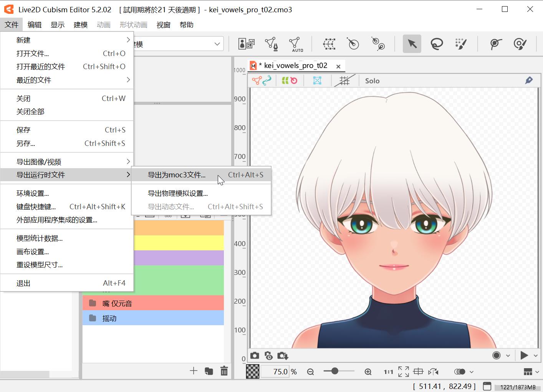Select the lasso selection tool
The height and width of the screenshot is (392, 543).
437,44
